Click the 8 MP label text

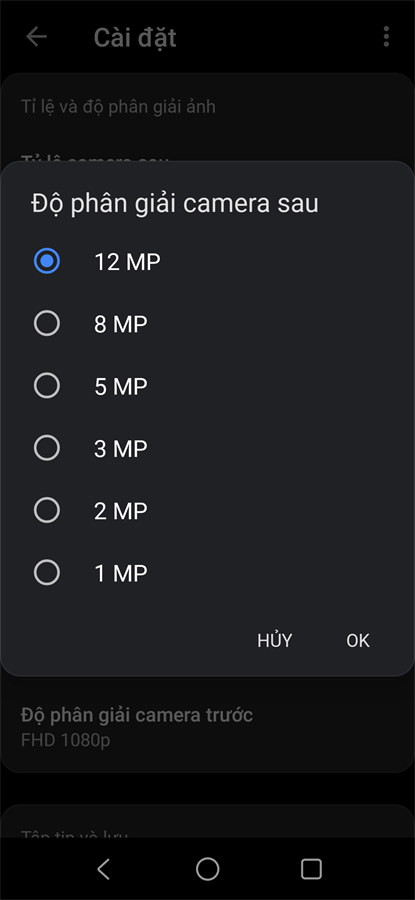coord(121,324)
